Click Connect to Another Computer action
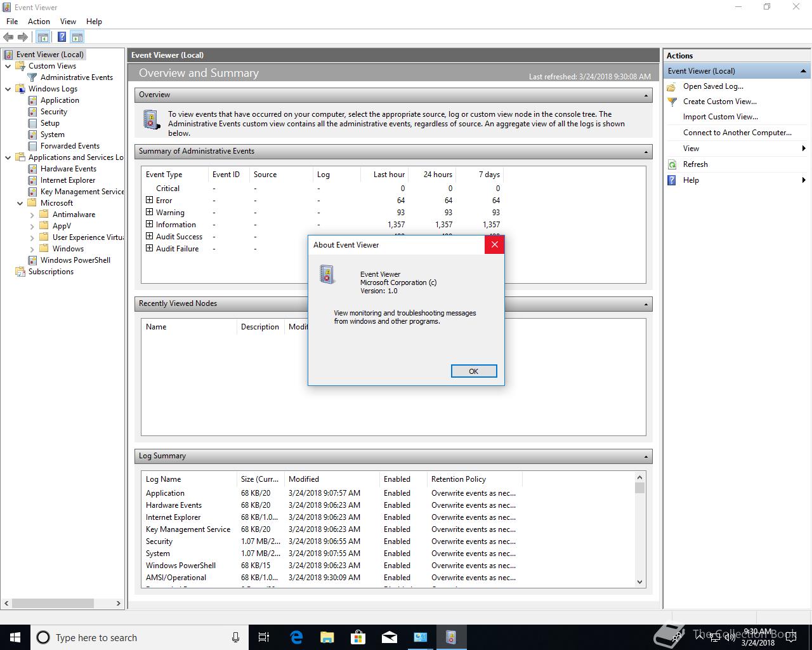Screen dimensions: 812x650 (737, 133)
